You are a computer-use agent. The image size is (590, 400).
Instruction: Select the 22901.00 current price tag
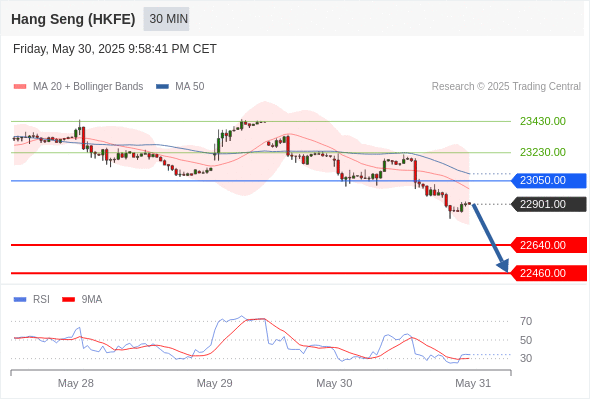(549, 204)
